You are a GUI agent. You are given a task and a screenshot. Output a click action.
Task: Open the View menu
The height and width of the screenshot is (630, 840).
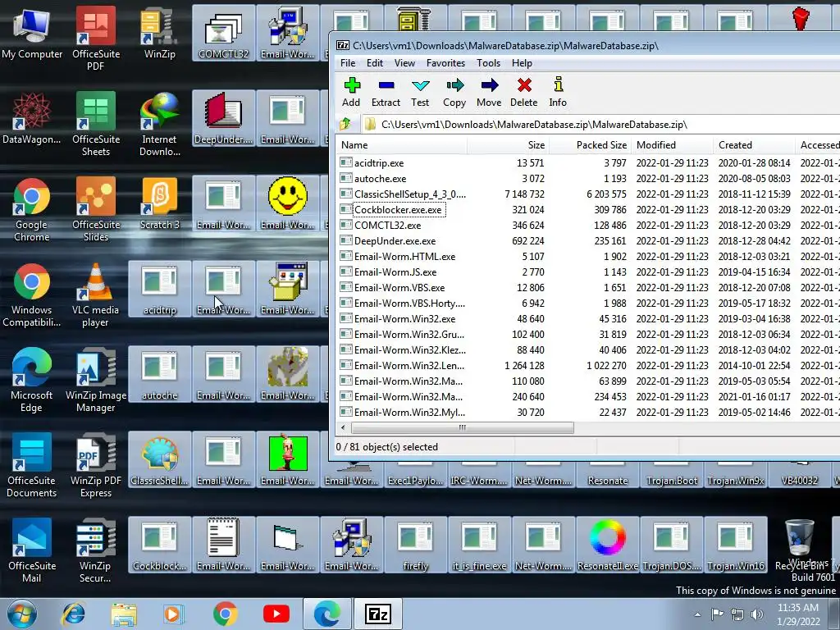coord(404,63)
